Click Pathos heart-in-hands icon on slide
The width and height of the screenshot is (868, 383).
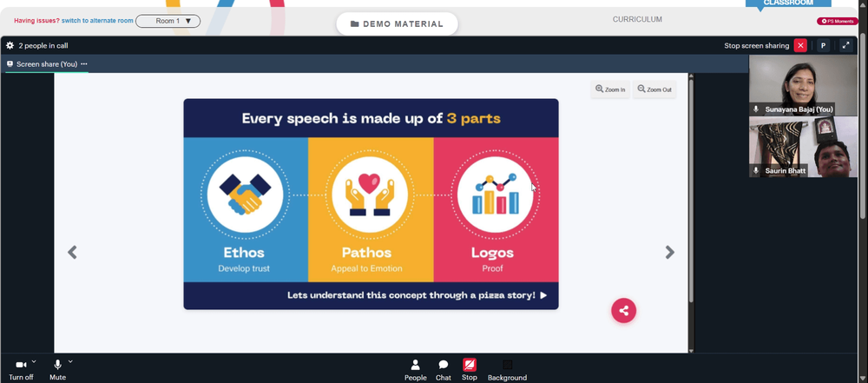pyautogui.click(x=370, y=195)
